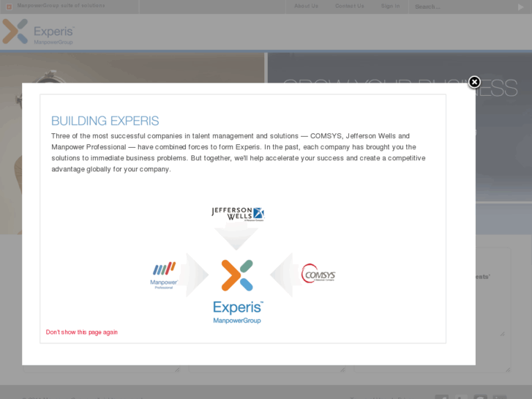The image size is (532, 399).
Task: Click the central Experis ManpowerGroup logo
Action: [x=238, y=291]
